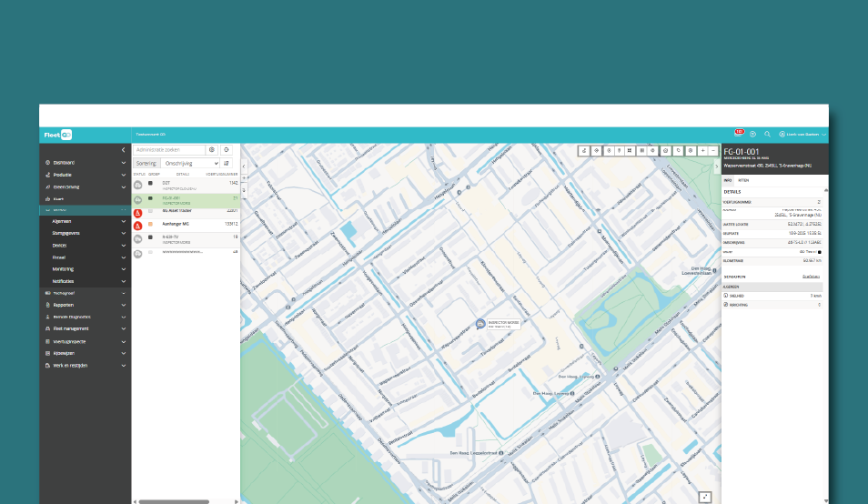
Task: Switch to the RITEN tab
Action: (x=743, y=180)
